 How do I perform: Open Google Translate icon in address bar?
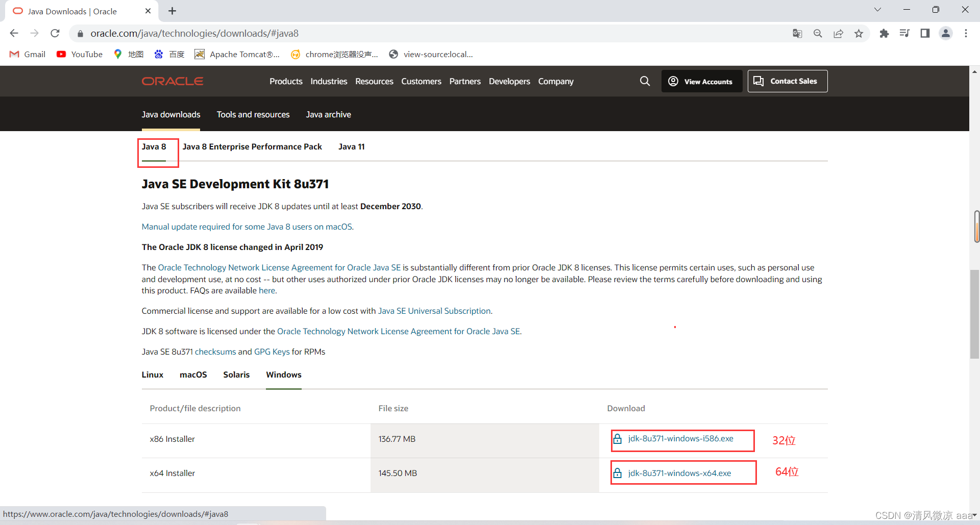click(x=797, y=33)
